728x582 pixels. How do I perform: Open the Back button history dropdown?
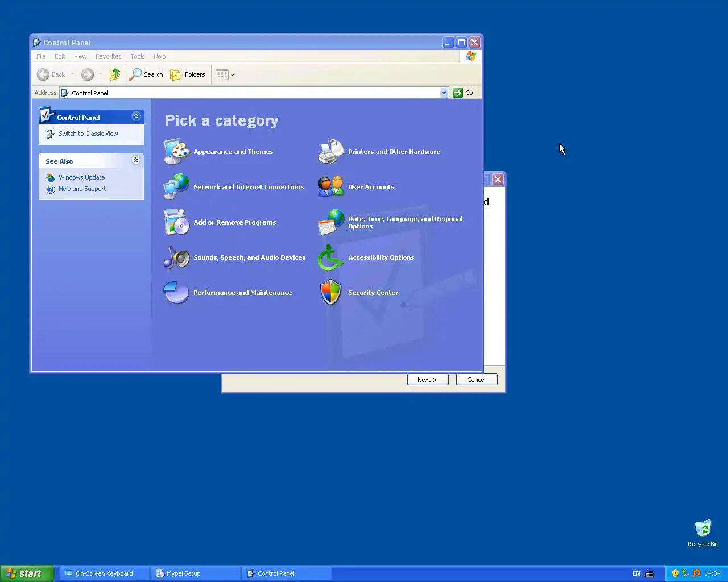[72, 74]
